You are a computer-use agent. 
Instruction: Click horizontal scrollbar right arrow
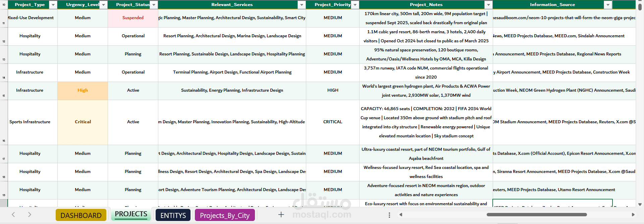633,215
